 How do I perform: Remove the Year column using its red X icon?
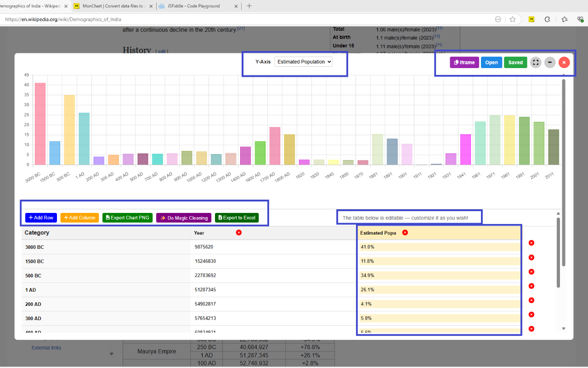[239, 233]
